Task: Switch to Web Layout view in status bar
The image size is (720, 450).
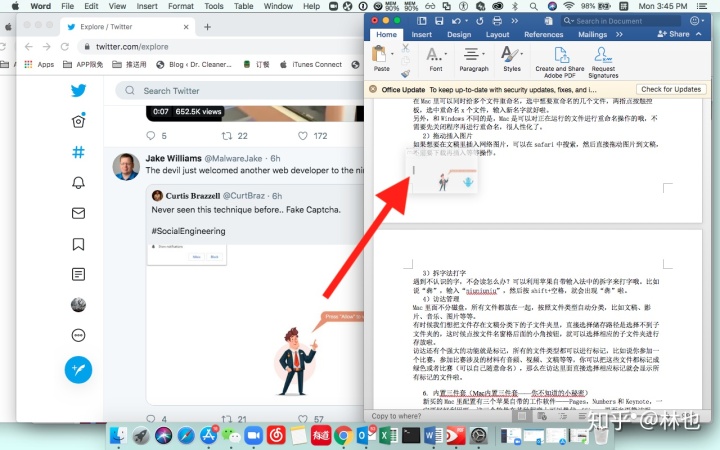Action: (542, 416)
